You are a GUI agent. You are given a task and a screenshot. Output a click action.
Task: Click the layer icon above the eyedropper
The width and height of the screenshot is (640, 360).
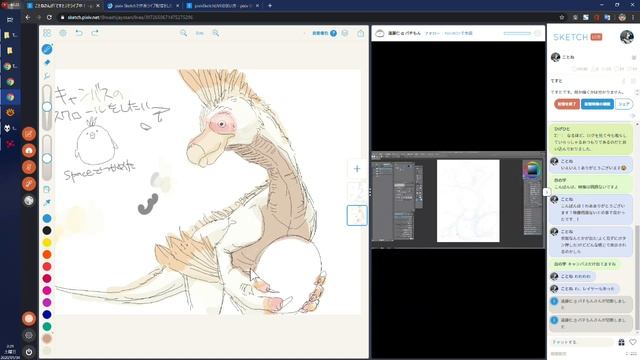click(47, 189)
